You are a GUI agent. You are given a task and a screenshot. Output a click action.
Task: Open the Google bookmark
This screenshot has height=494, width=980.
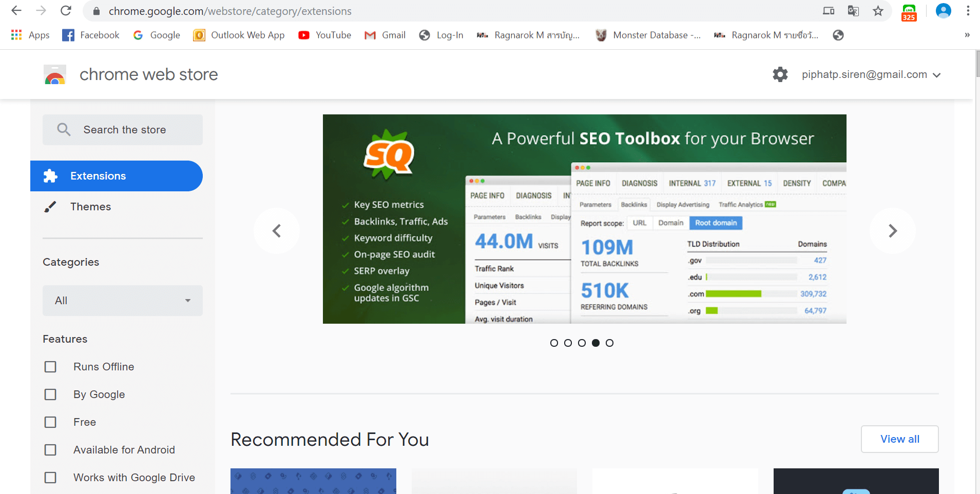157,35
